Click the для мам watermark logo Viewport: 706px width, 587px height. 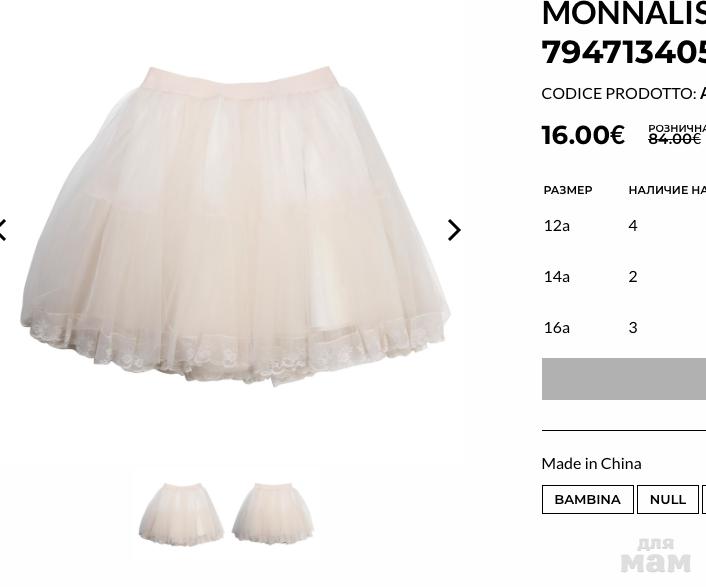click(656, 556)
